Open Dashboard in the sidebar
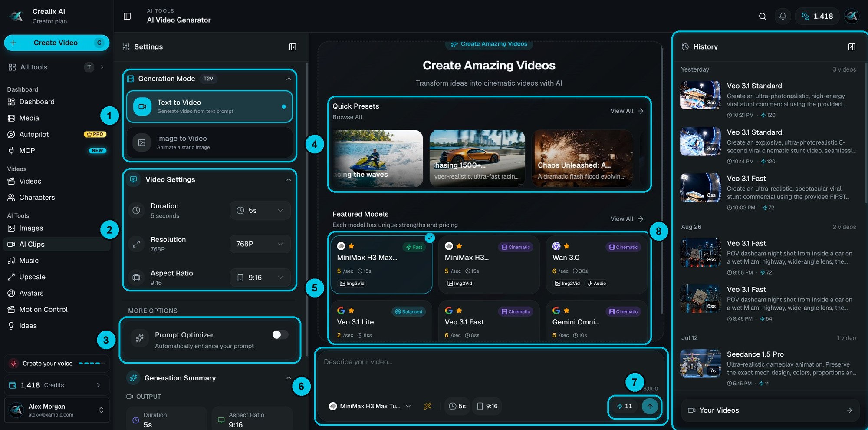This screenshot has height=430, width=868. click(x=56, y=102)
